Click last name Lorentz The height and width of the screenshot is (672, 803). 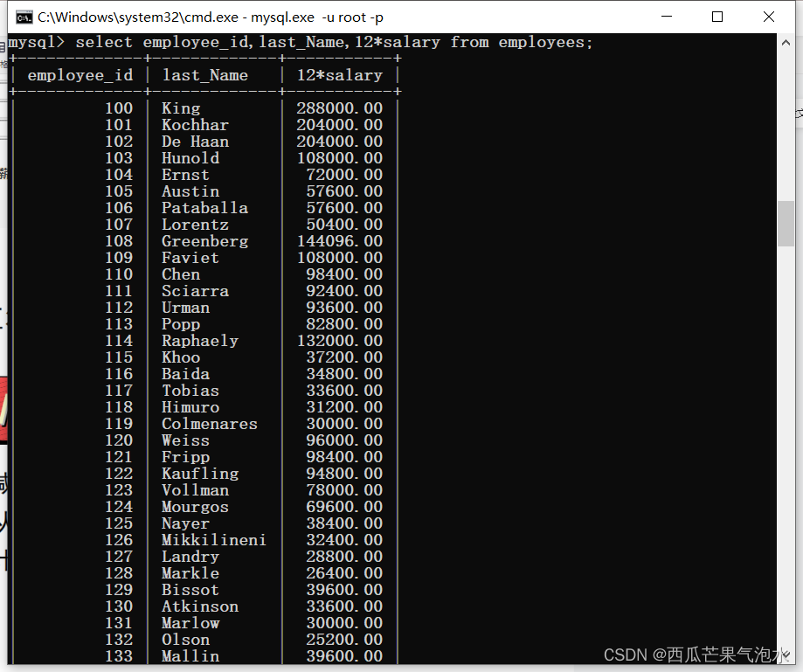tap(195, 225)
